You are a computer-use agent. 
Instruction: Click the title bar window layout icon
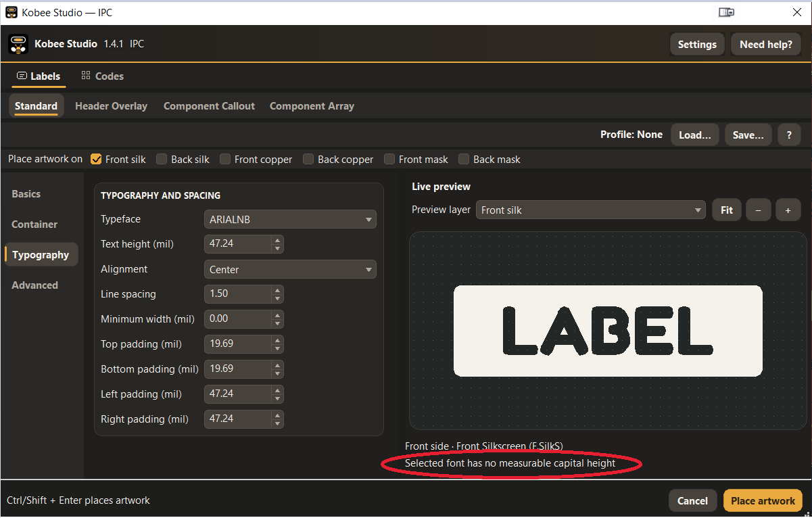(x=726, y=12)
